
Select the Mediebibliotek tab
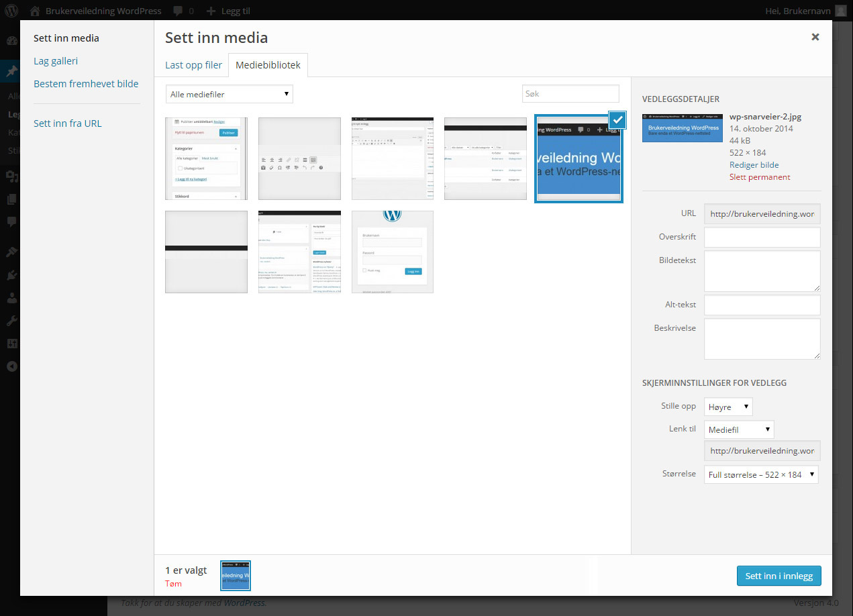268,65
